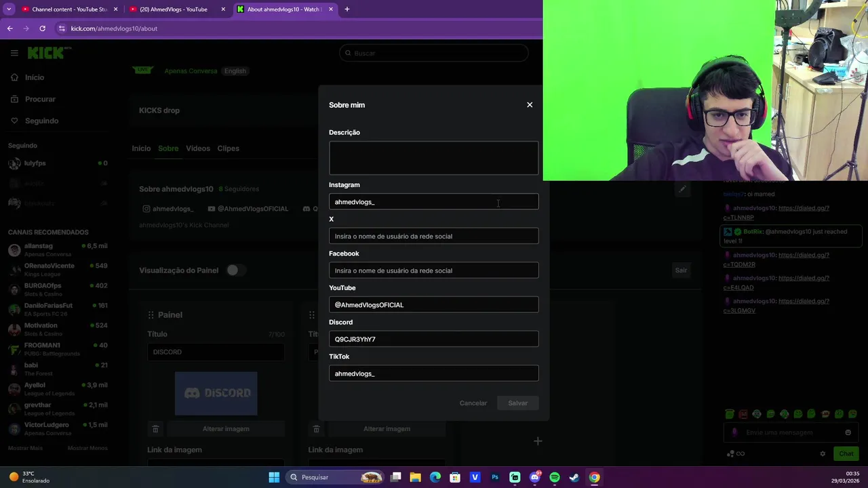Send message with Chat button

click(846, 454)
